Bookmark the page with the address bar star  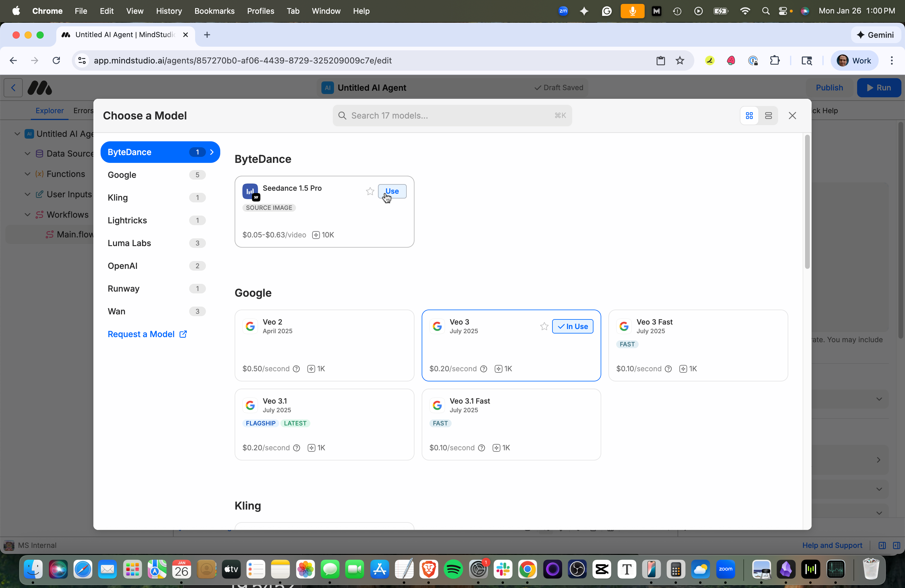(680, 60)
